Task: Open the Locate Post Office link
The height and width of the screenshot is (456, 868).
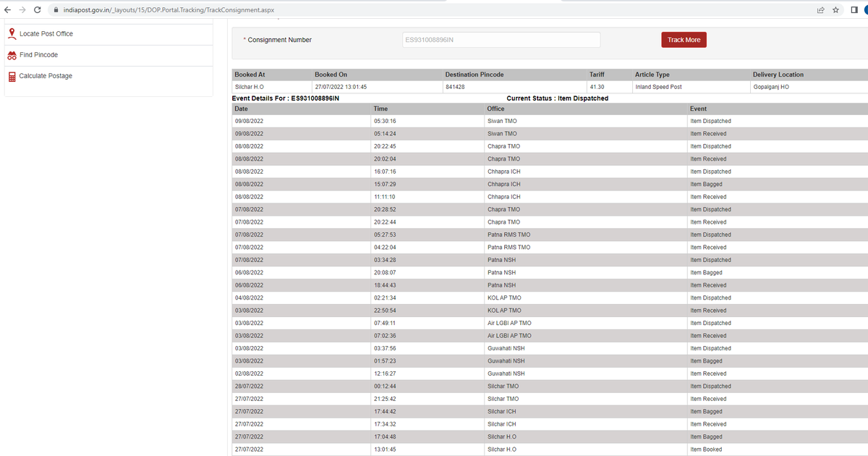Action: click(46, 34)
